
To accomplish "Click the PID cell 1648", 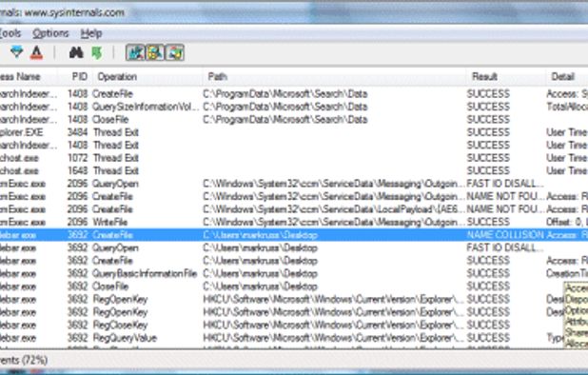I will tap(77, 170).
